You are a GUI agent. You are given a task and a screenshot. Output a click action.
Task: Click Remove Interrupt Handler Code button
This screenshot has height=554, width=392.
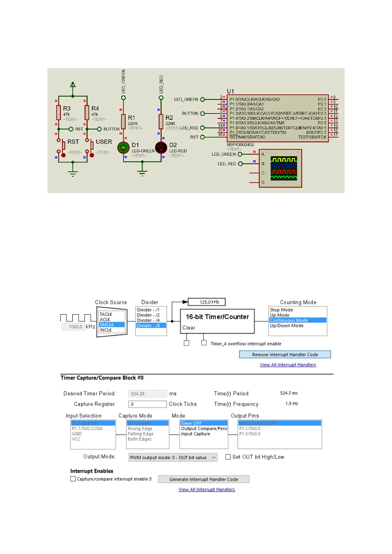click(285, 355)
